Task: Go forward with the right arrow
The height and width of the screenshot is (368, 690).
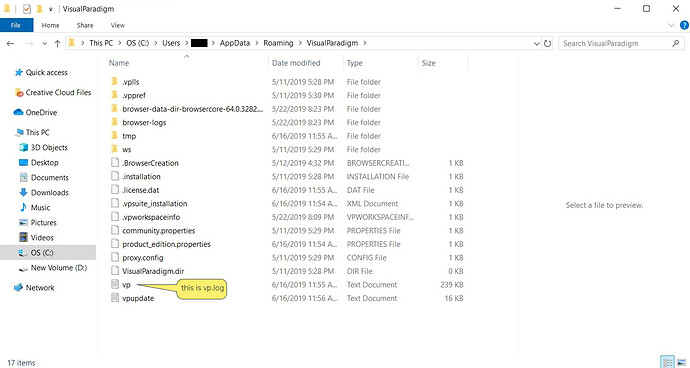Action: click(29, 43)
